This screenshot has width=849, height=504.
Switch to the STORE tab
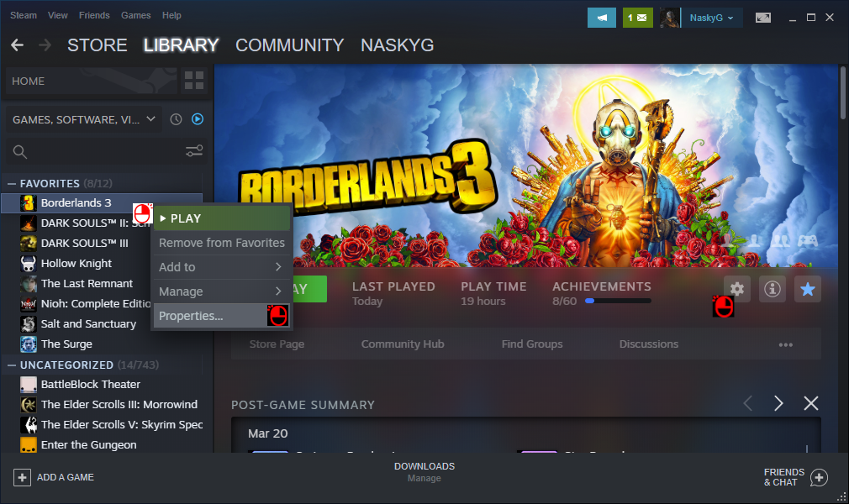(x=98, y=45)
